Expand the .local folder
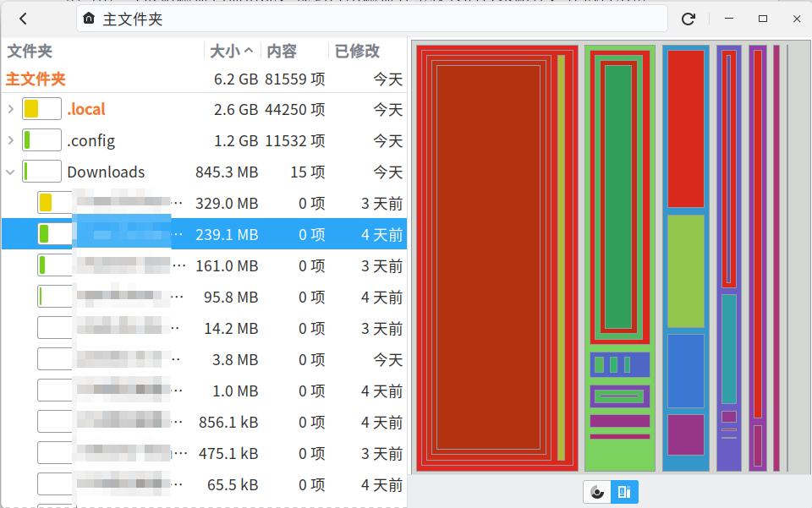812x508 pixels. (x=10, y=109)
